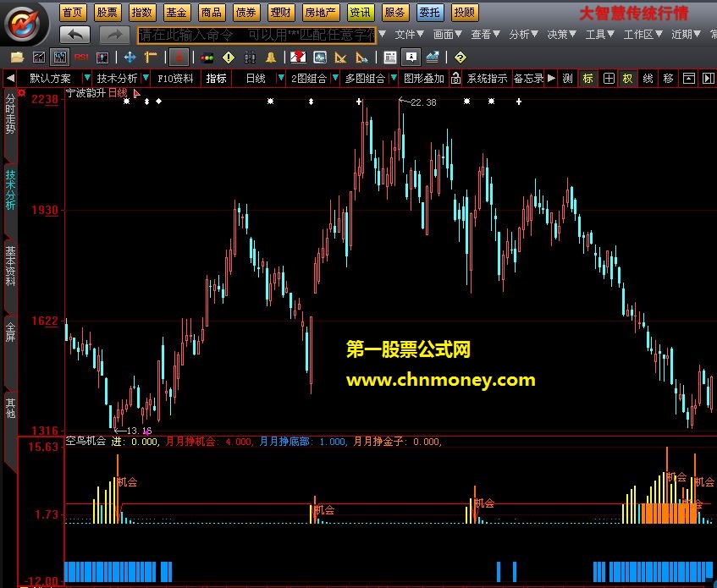Click the line chart toolbar icon
Screen dimensions: 717x588
pyautogui.click(x=39, y=58)
